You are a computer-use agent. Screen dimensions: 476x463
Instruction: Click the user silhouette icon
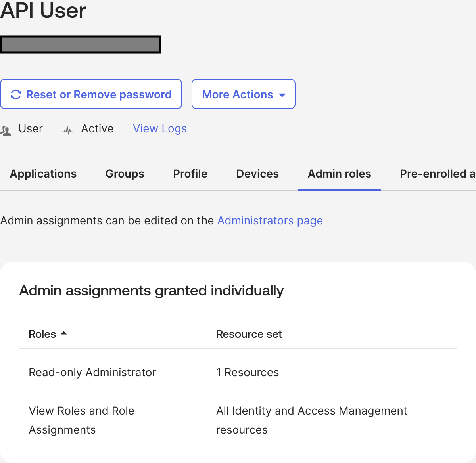6,130
